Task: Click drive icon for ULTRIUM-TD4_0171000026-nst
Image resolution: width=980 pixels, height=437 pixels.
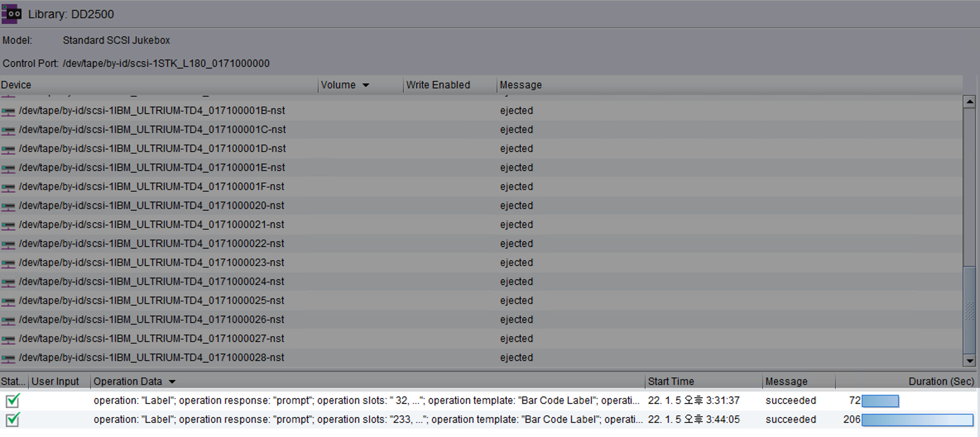Action: (8, 320)
